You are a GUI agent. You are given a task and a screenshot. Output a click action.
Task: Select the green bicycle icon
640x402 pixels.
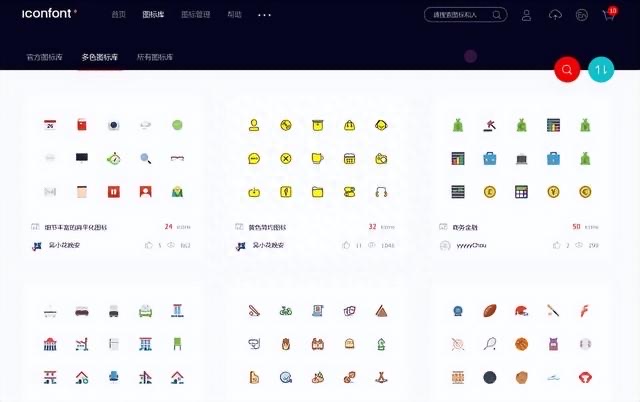(286, 311)
